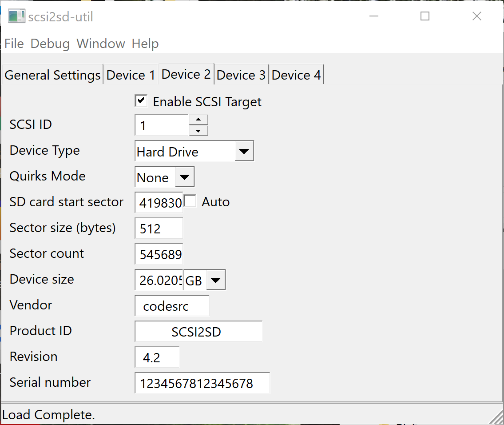Maximize the scsi2sd-util window
This screenshot has height=425, width=504.
coord(425,16)
